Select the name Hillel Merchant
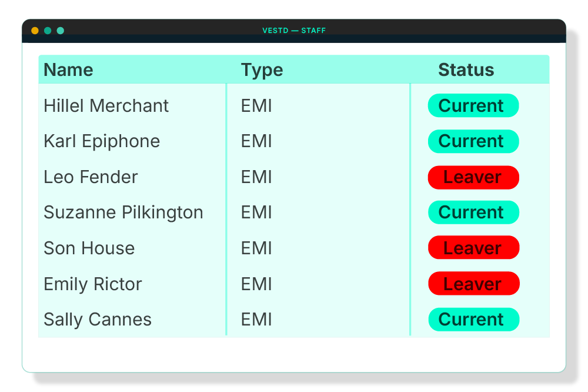 click(106, 105)
